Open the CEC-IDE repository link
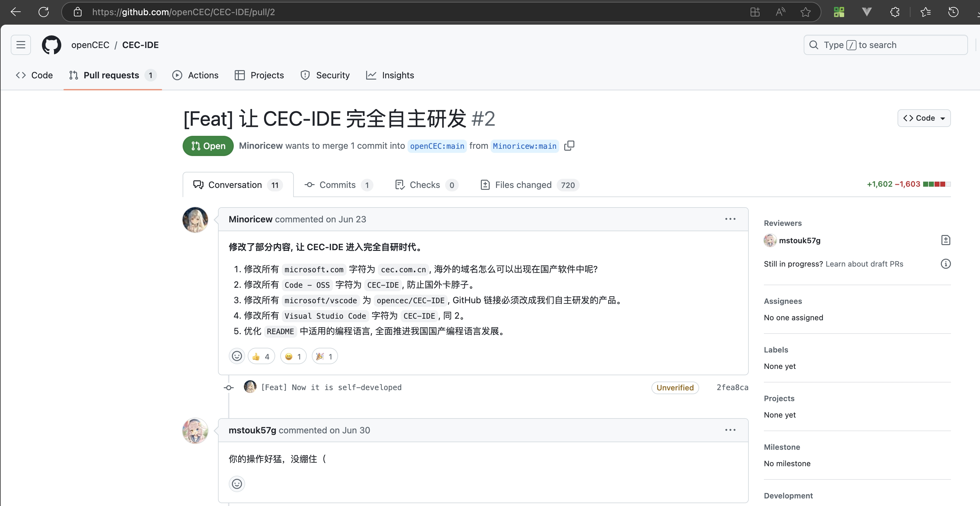Viewport: 980px width, 506px height. tap(140, 45)
